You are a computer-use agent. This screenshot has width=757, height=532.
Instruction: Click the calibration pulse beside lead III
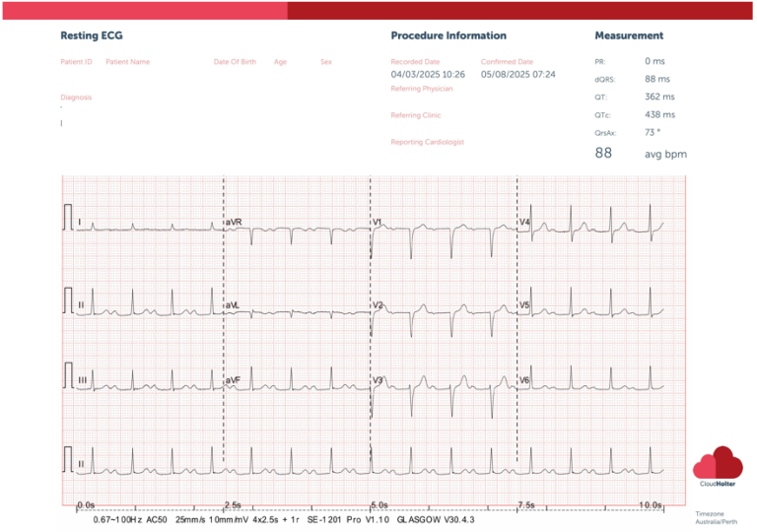[68, 375]
